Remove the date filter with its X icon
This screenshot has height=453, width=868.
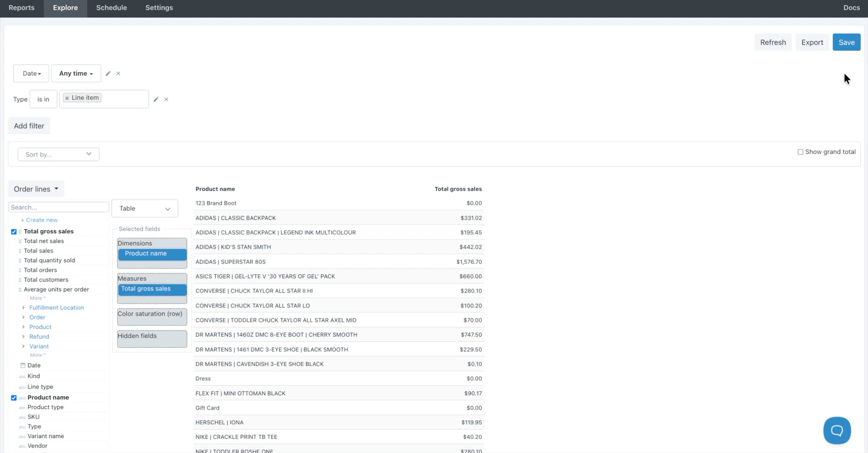[118, 73]
